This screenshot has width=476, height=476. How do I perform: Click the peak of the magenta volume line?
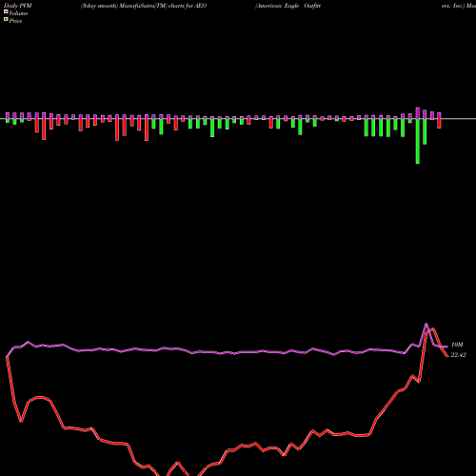426,324
